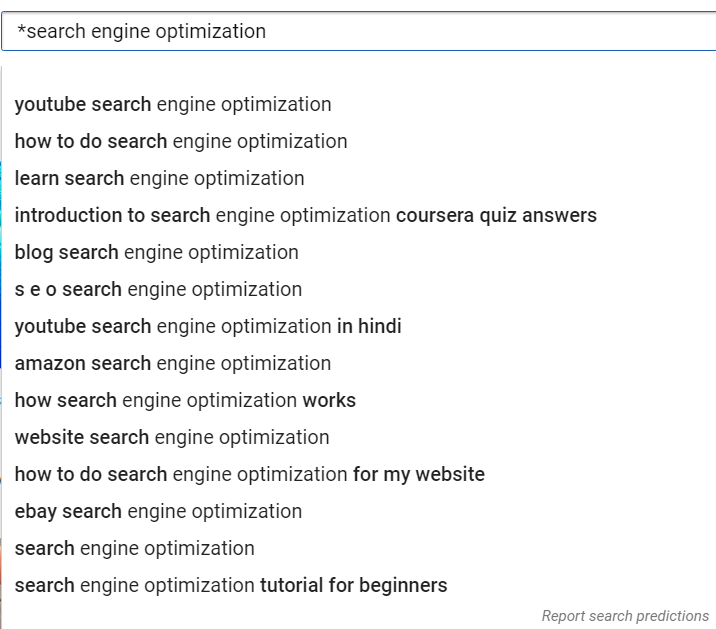Pick the plain 'search engine optimization' suggestion
This screenshot has height=629, width=716.
coord(135,549)
